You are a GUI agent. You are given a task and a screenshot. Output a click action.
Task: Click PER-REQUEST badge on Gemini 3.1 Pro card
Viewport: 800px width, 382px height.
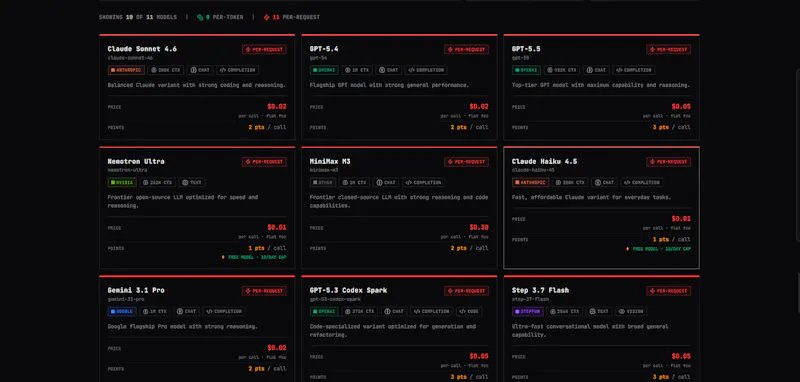point(264,291)
